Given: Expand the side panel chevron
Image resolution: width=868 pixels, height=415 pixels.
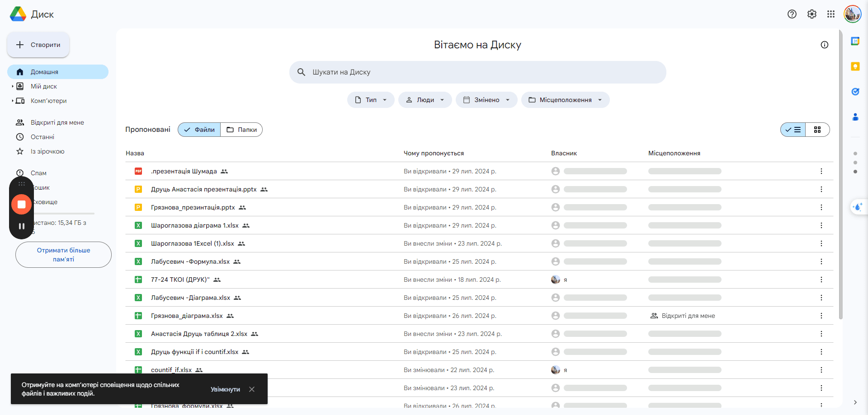Looking at the screenshot, I should (855, 402).
